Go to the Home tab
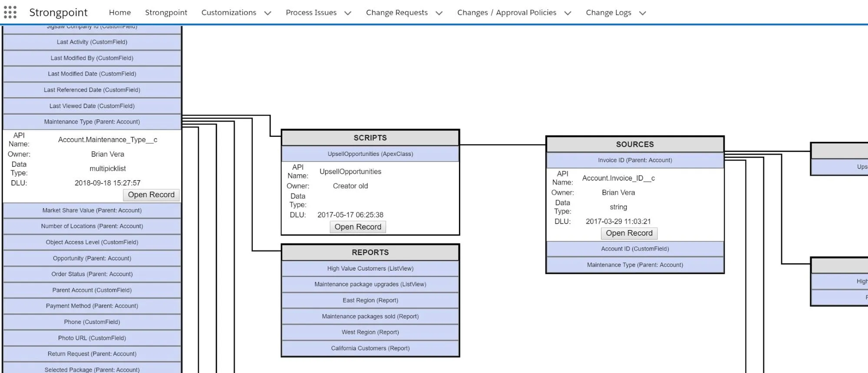 tap(120, 13)
